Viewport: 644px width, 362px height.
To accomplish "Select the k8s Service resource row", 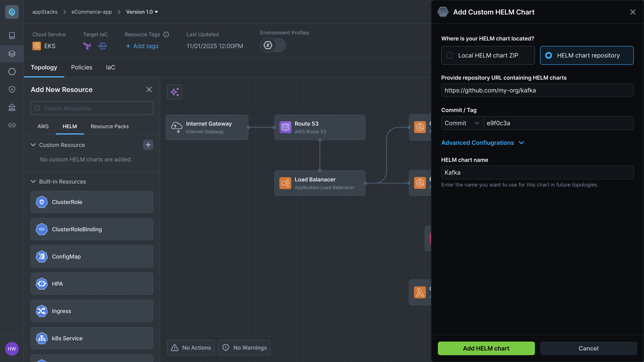I will [92, 338].
